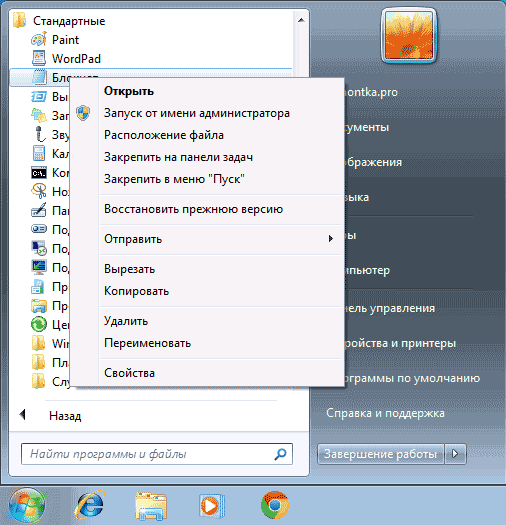Click the Remote Desktop Connection icon

pos(39,248)
